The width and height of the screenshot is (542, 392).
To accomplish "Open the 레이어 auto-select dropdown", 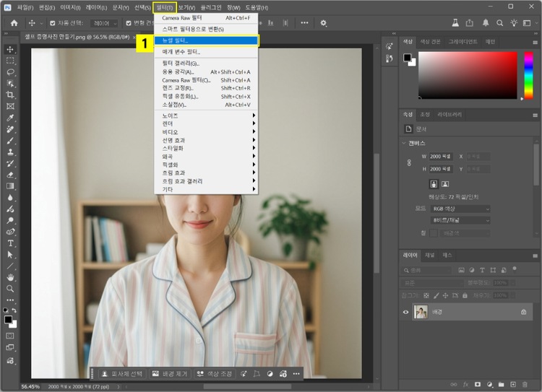I will tap(104, 23).
